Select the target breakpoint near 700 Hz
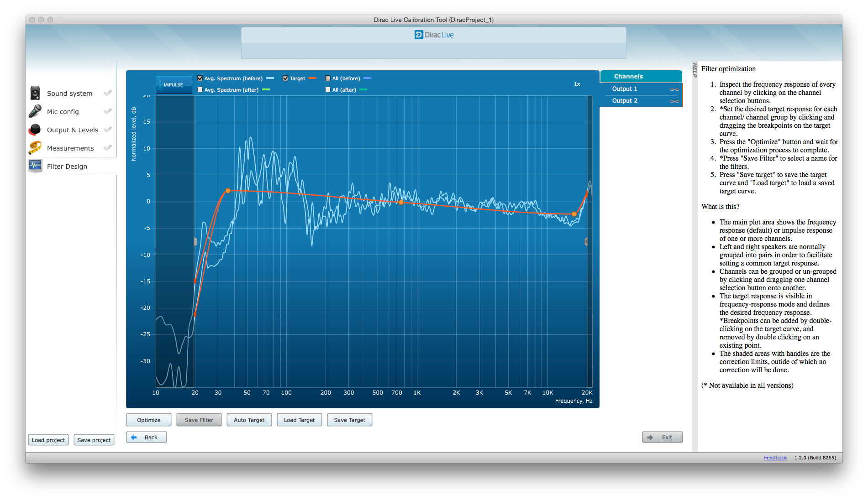Viewport: 868px width, 500px height. point(401,202)
